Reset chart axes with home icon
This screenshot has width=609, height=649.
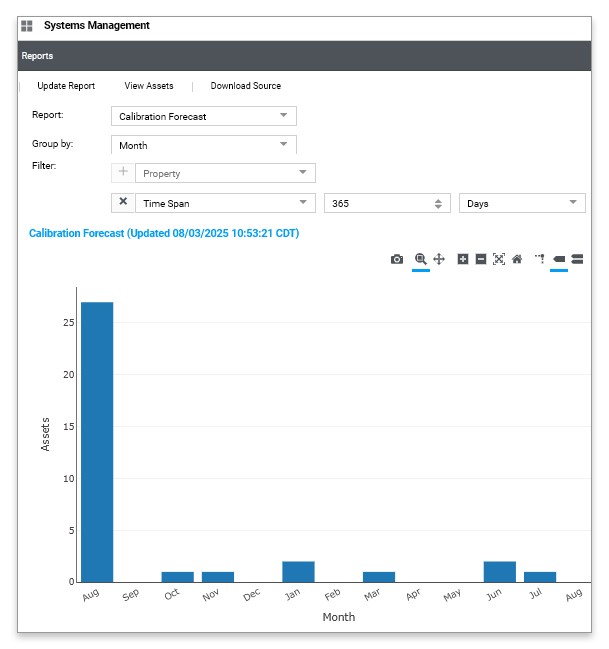[517, 260]
